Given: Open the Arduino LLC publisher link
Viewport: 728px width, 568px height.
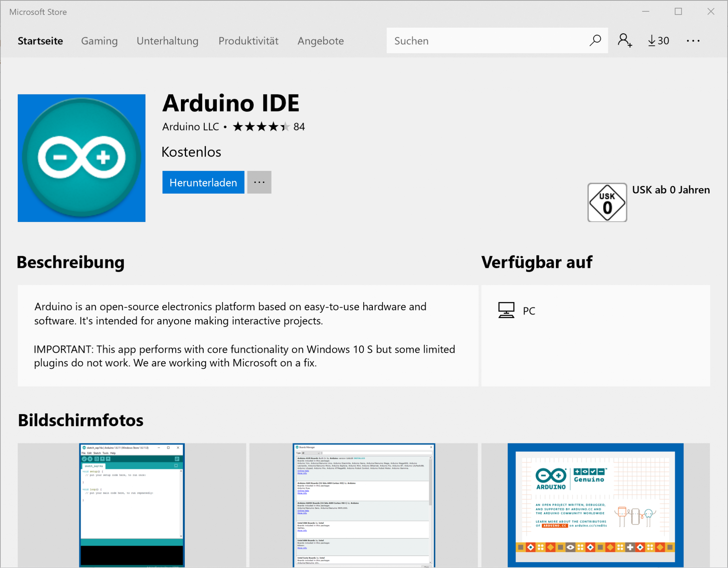Looking at the screenshot, I should coord(191,126).
